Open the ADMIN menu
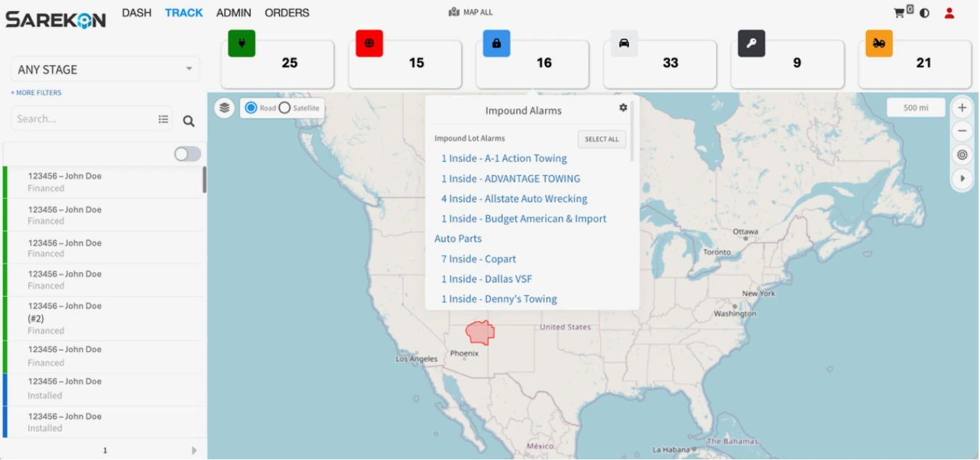The width and height of the screenshot is (980, 460). click(x=234, y=12)
